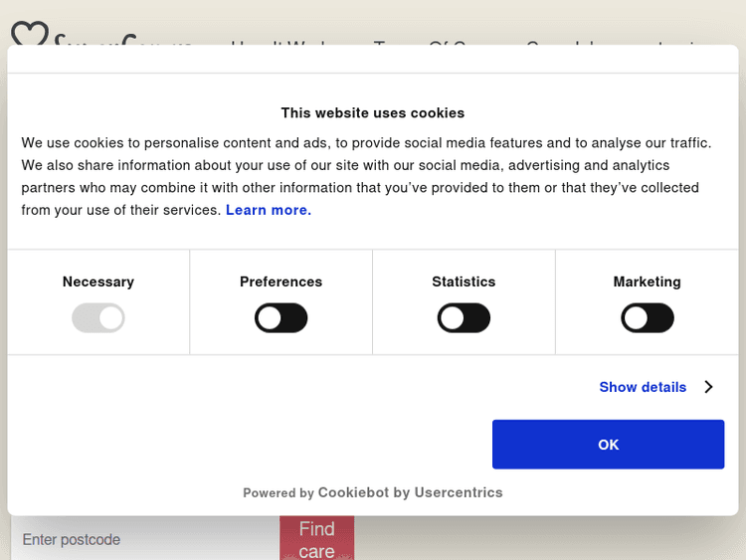
Task: Click the chevron arrow beside Show details
Action: pos(708,387)
